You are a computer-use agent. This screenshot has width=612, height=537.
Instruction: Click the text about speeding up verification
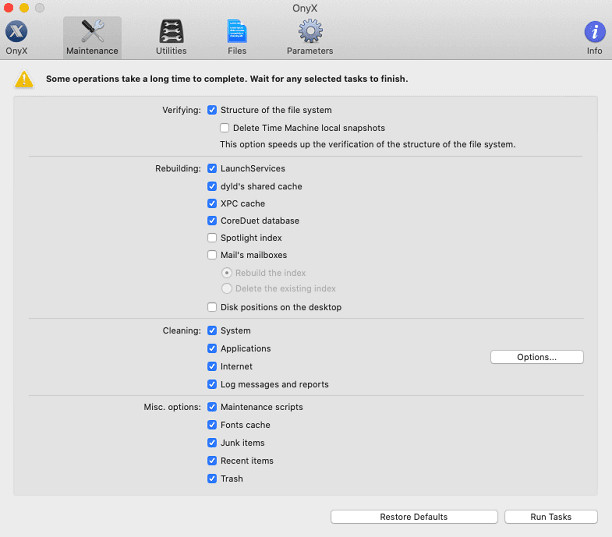pyautogui.click(x=368, y=144)
